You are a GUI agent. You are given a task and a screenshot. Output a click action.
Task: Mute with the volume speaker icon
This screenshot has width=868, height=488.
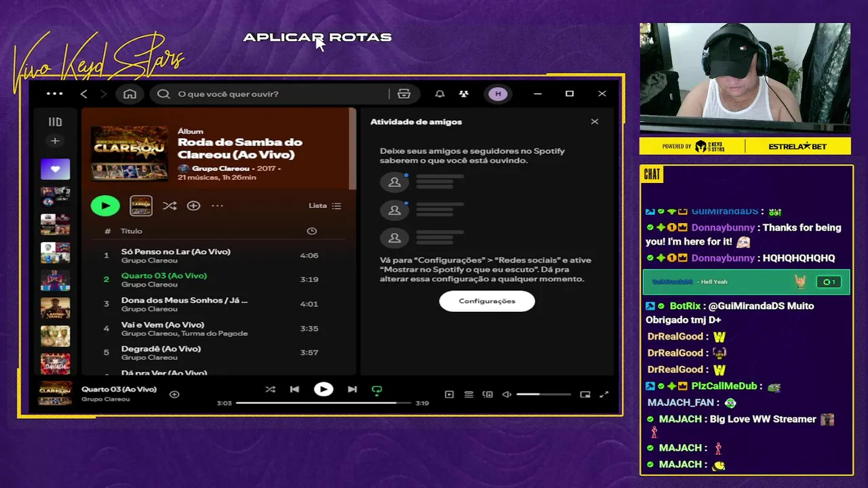[507, 394]
